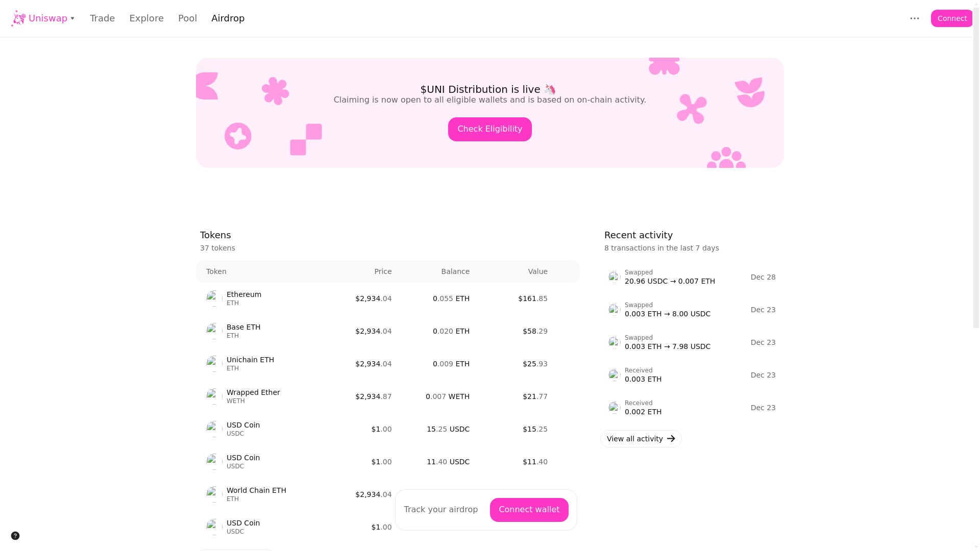Click the help question mark icon
Screen dimensions: 980x551
coord(15,536)
